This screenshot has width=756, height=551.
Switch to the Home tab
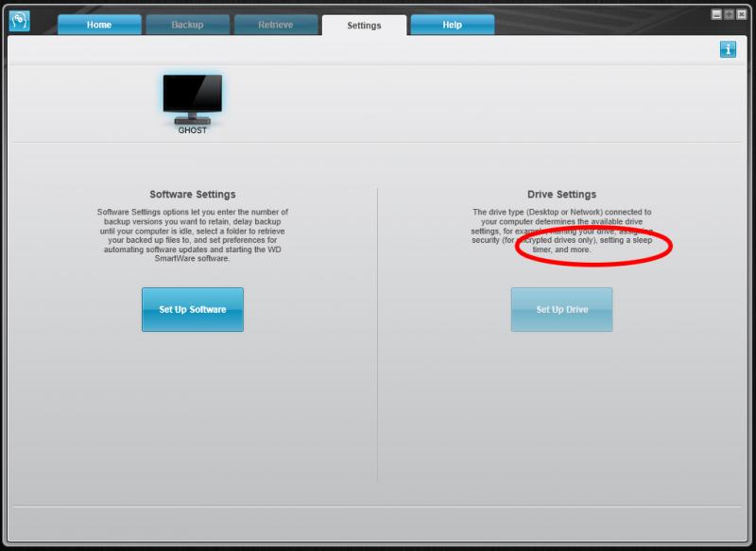[x=99, y=25]
